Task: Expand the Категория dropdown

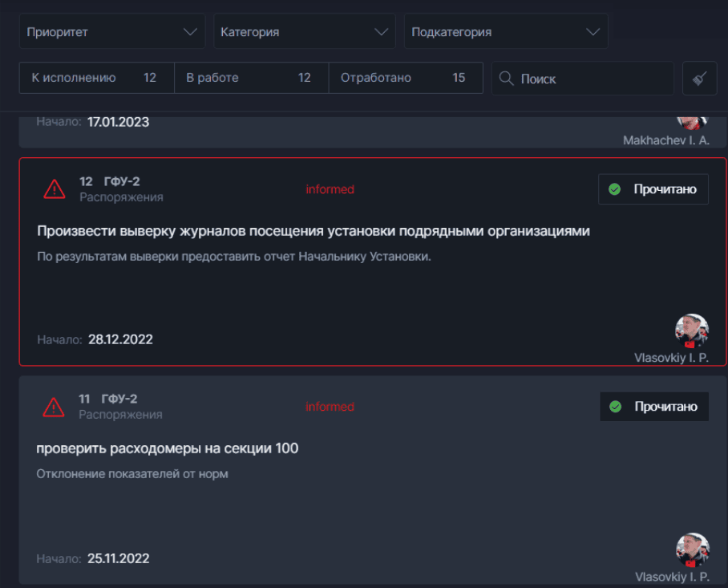Action: [x=304, y=31]
